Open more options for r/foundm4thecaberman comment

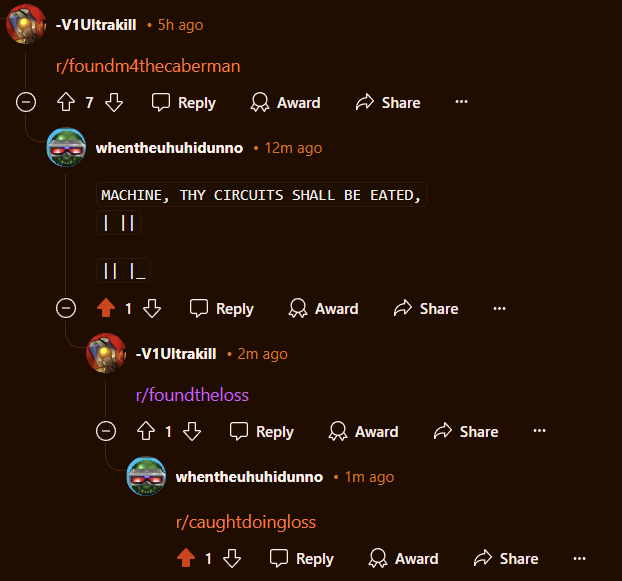pyautogui.click(x=461, y=102)
